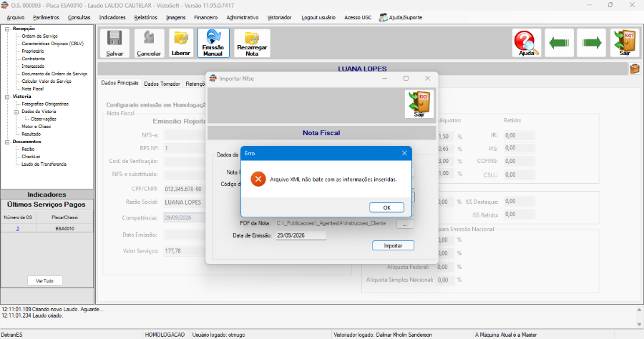This screenshot has width=644, height=339.
Task: Go to previous record with left green arrow
Action: pos(559,43)
